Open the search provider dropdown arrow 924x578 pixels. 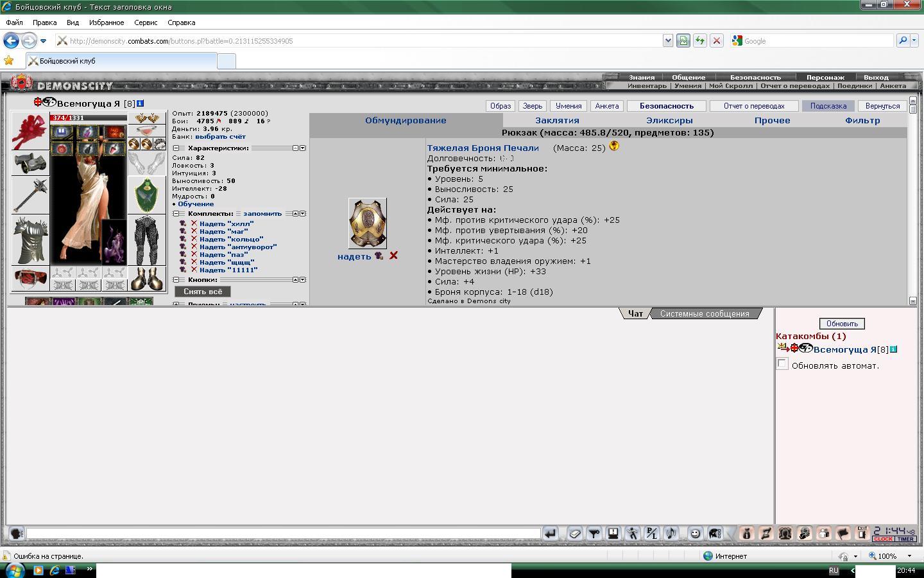coord(914,40)
